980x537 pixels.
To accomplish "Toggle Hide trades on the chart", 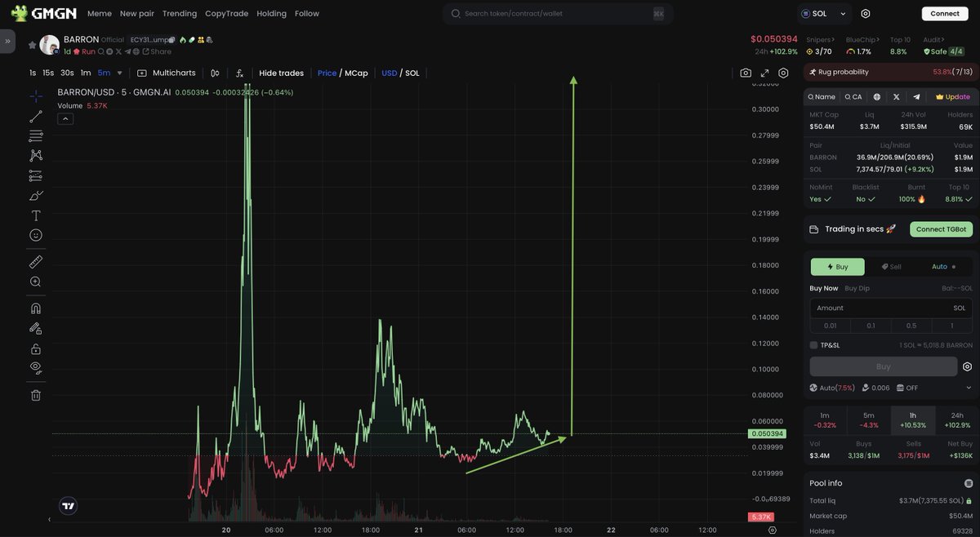I will (x=281, y=73).
